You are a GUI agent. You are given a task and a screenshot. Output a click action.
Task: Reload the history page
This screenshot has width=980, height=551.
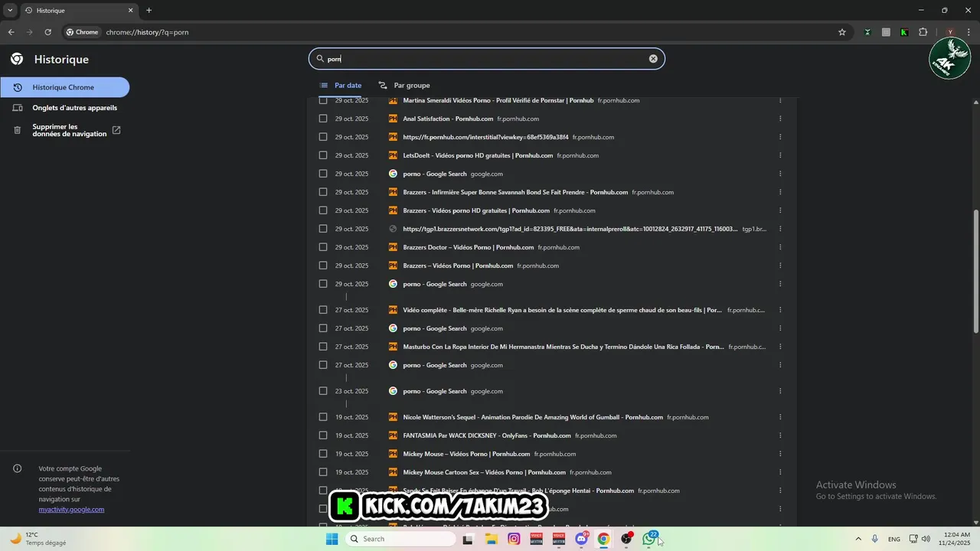47,32
